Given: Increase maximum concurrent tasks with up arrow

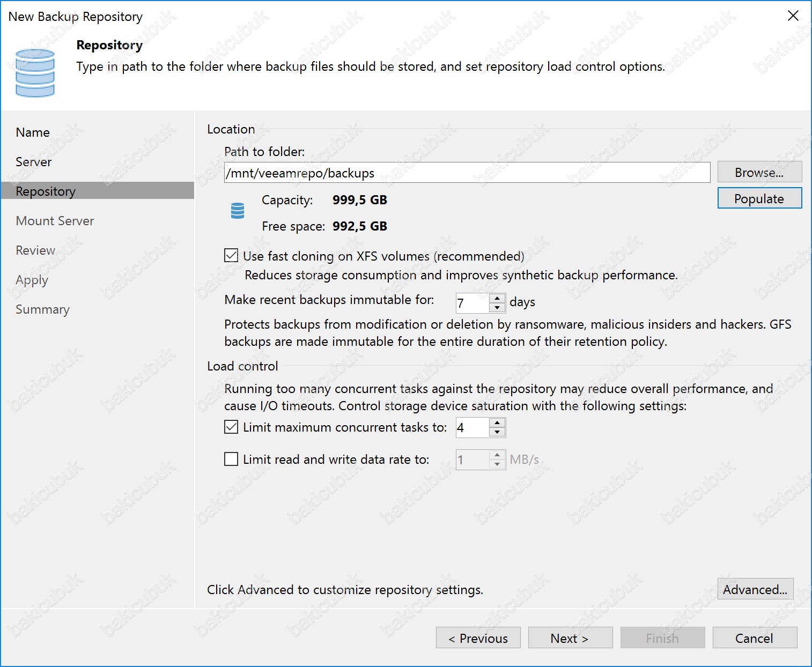Looking at the screenshot, I should pyautogui.click(x=497, y=423).
